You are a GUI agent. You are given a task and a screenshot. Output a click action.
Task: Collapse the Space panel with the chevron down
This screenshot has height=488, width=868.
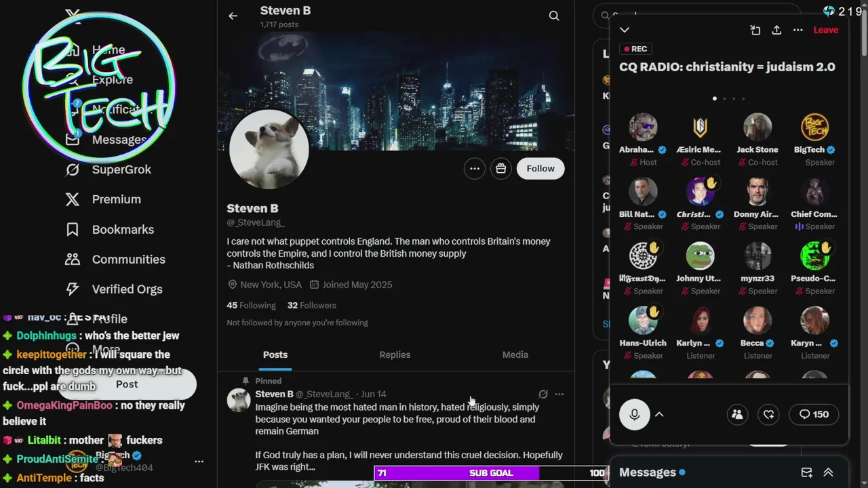(625, 30)
